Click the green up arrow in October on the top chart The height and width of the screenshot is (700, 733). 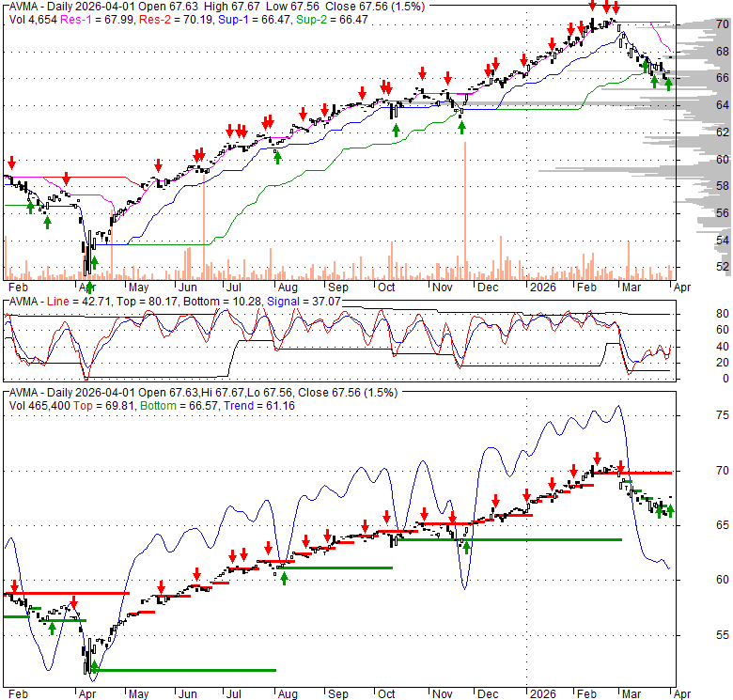point(396,128)
